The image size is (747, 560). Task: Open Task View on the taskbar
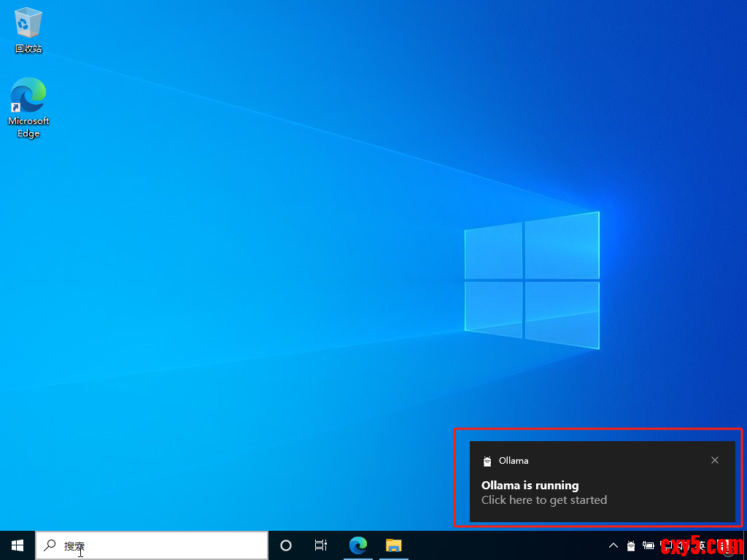(x=320, y=545)
